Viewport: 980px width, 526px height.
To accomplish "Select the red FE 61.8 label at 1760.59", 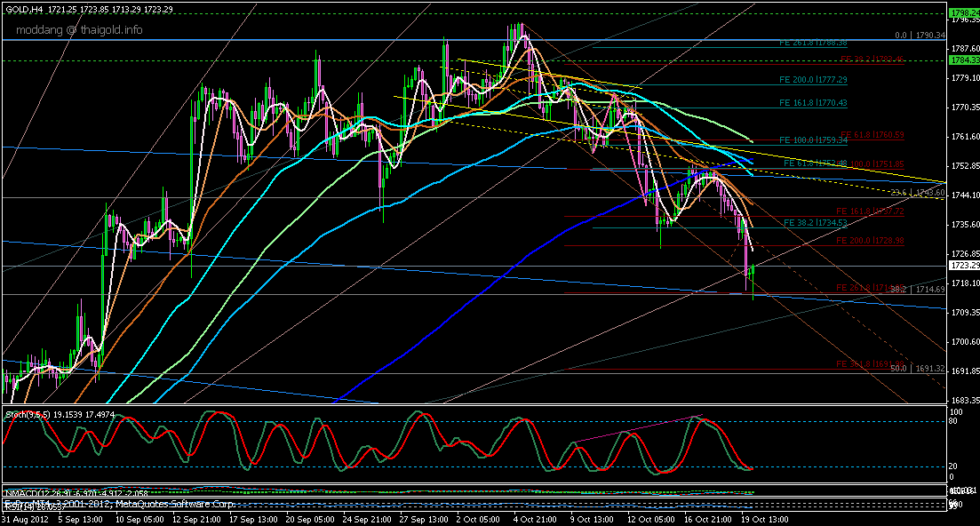I will [x=872, y=135].
